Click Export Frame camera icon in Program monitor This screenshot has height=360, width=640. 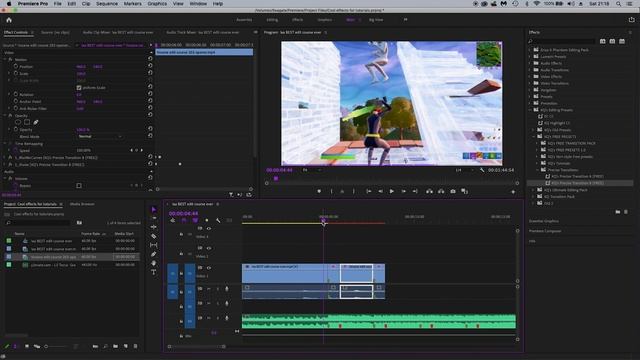[x=453, y=191]
